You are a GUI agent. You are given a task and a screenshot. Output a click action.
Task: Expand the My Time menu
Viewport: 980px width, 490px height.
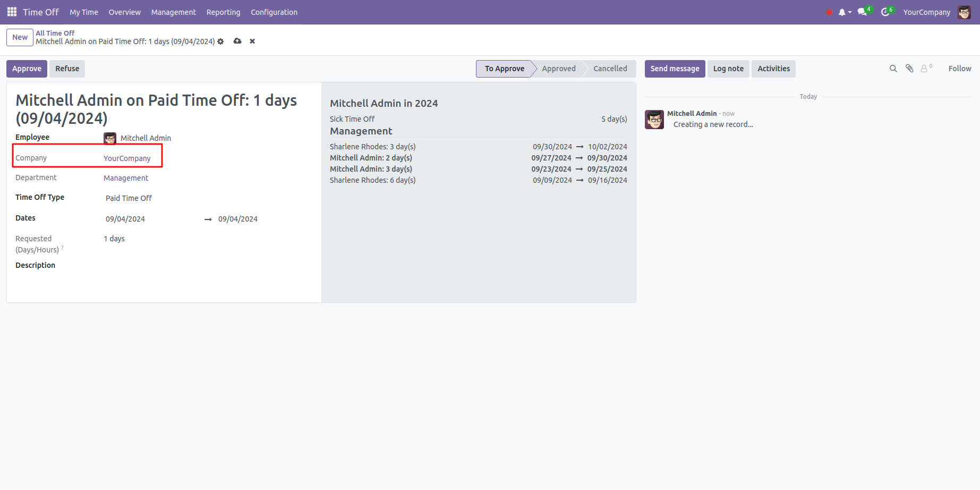point(84,12)
